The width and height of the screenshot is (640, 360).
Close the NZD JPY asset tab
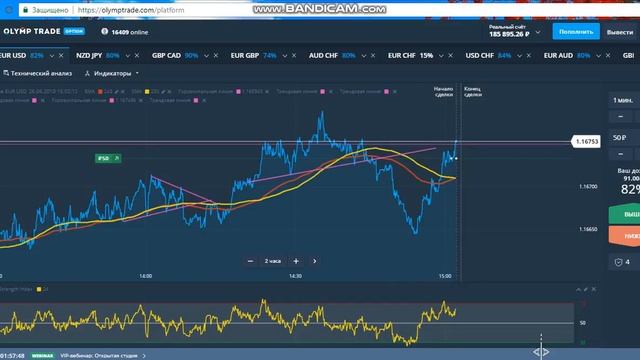137,56
